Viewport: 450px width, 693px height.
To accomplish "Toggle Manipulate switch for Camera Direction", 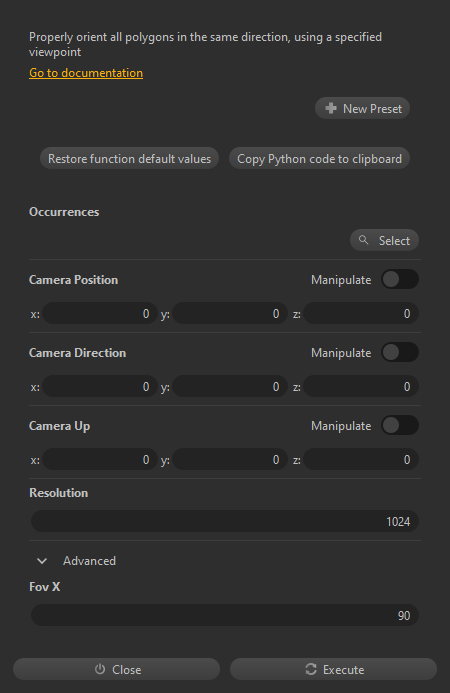I will click(x=400, y=352).
